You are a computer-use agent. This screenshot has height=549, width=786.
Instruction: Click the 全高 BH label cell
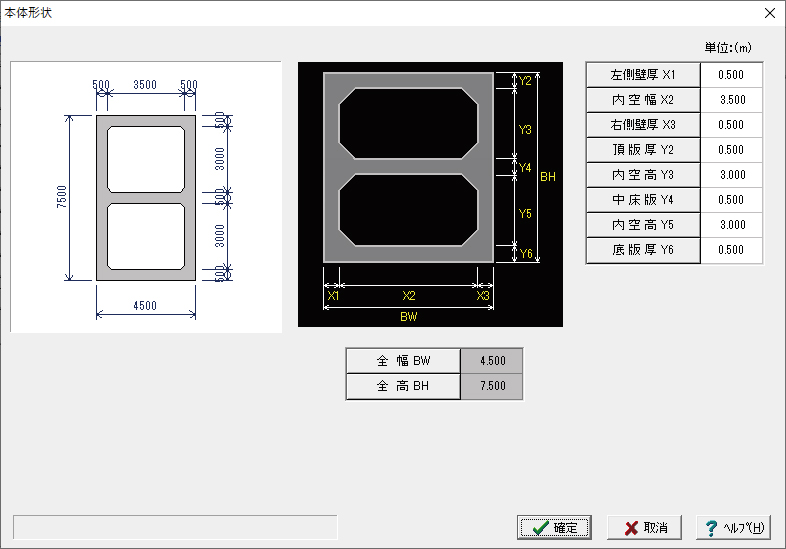pos(403,386)
